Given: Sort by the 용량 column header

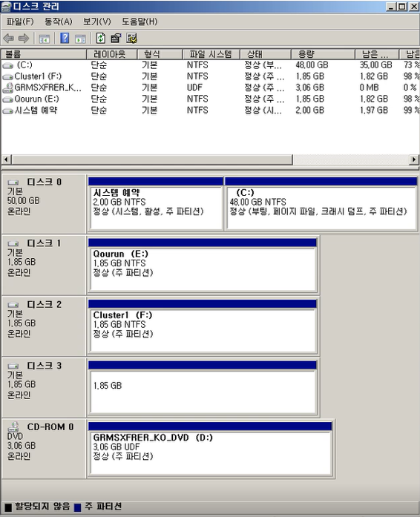Looking at the screenshot, I should (x=323, y=54).
